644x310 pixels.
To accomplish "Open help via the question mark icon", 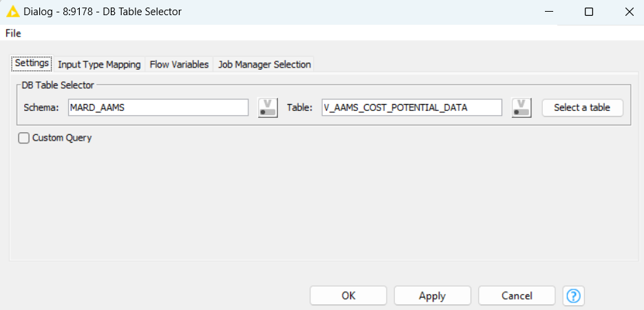I will tap(573, 296).
